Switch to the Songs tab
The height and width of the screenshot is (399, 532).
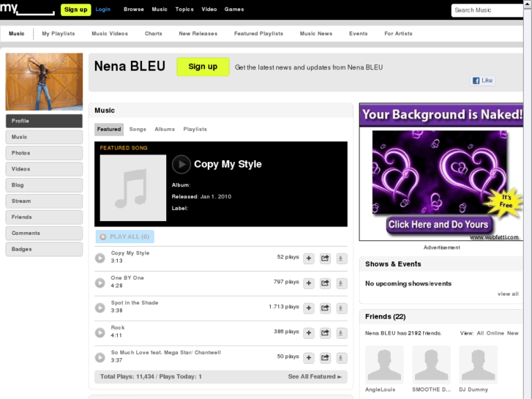(138, 130)
